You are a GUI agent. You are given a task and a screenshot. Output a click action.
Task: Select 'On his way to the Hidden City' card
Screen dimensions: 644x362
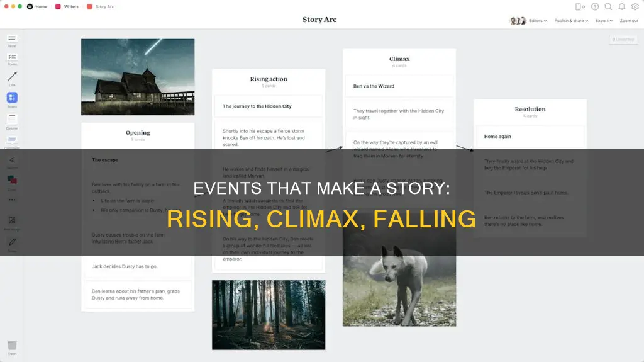(x=269, y=249)
